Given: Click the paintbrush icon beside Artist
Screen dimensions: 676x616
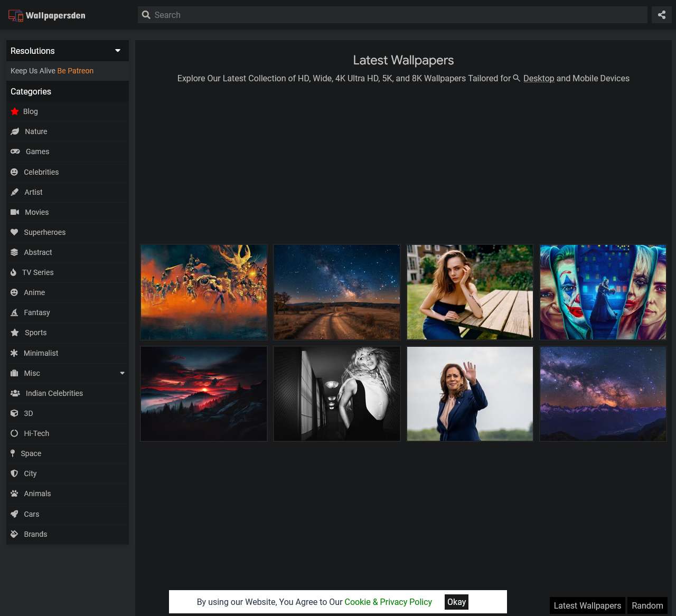Looking at the screenshot, I should pos(15,192).
